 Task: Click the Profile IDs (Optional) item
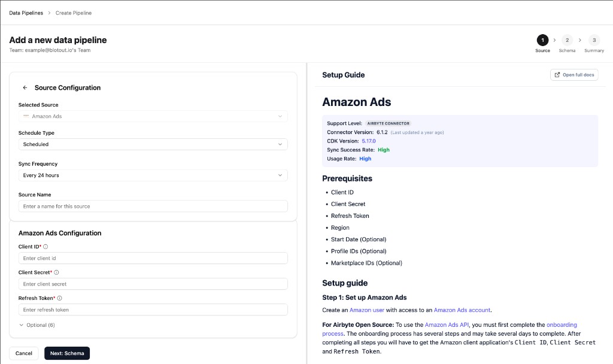[x=359, y=251]
